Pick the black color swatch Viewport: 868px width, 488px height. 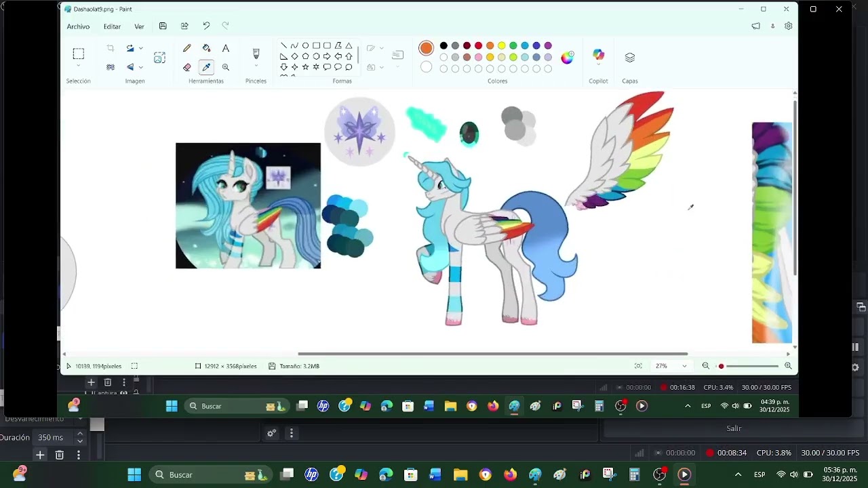tap(443, 45)
